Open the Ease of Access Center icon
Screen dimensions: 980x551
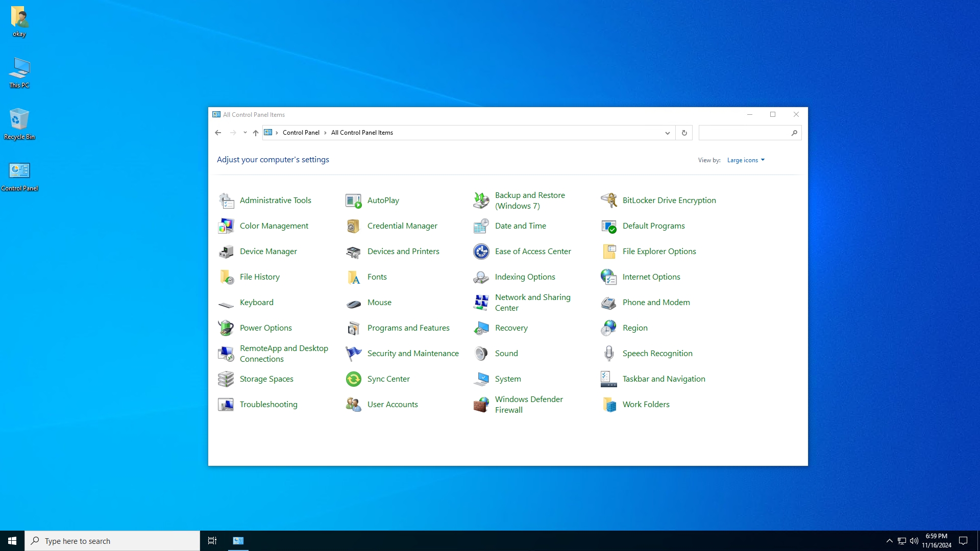(481, 252)
